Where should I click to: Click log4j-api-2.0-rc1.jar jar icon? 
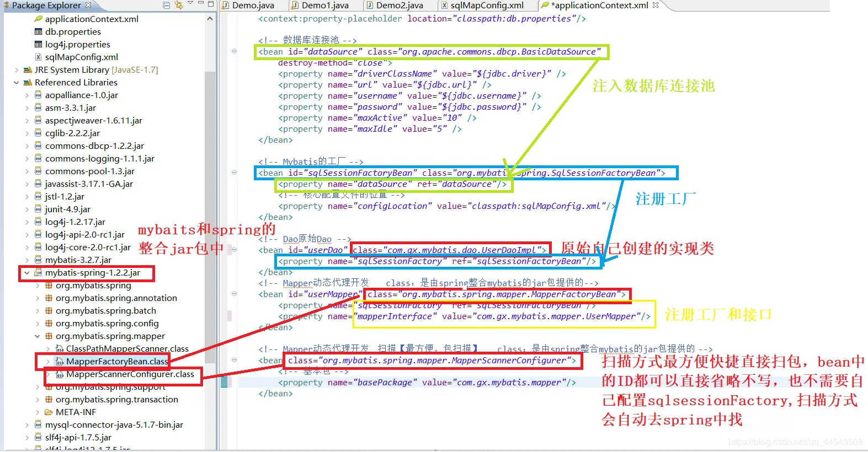[x=38, y=234]
